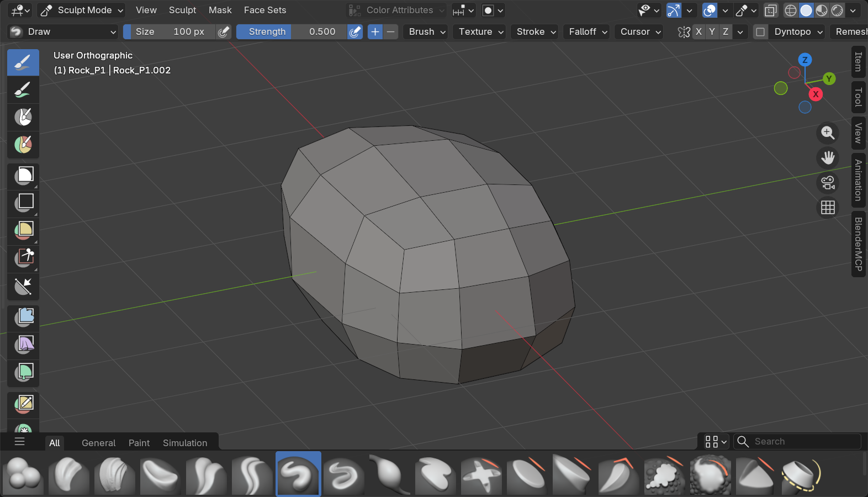Toggle X axis symmetry

click(699, 32)
